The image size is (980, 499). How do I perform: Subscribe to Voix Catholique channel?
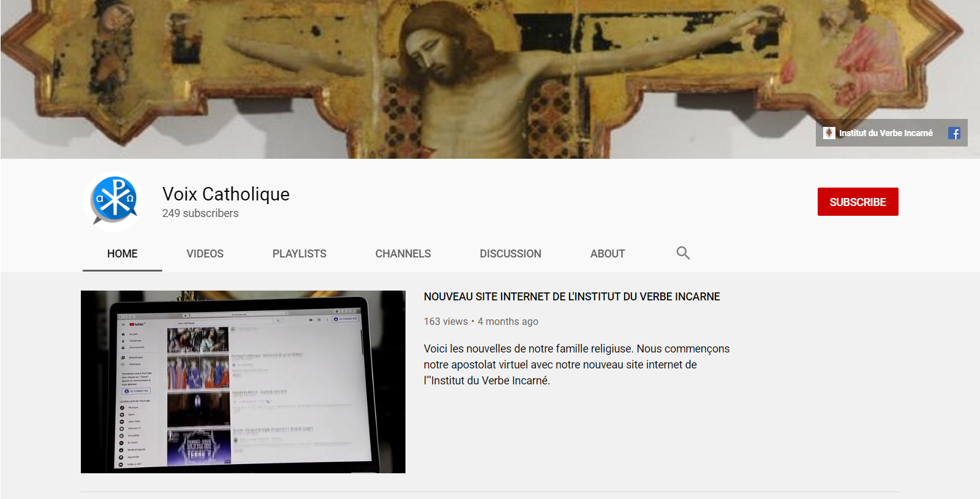point(858,202)
